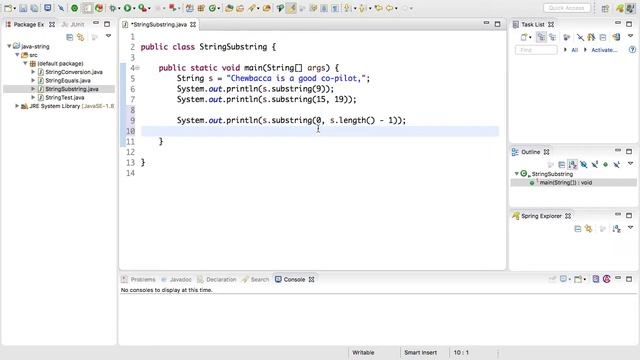
Task: Open Package Explorer view menu triangle
Action: 109,36
